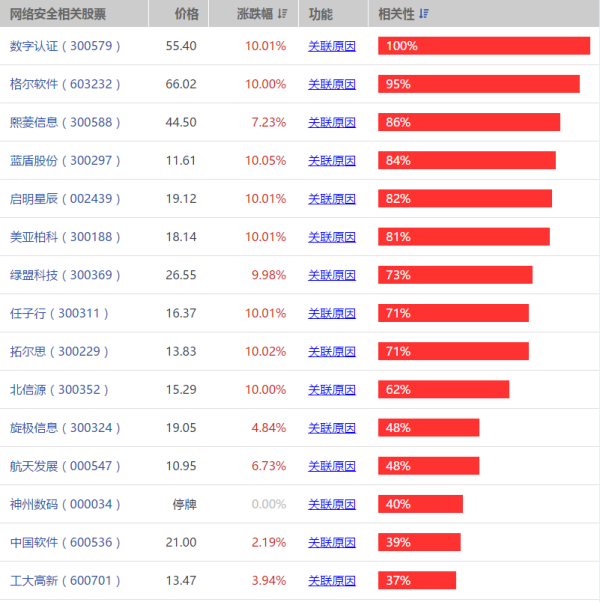
Task: Select stock 航天发展 (000547)
Action: click(x=65, y=466)
